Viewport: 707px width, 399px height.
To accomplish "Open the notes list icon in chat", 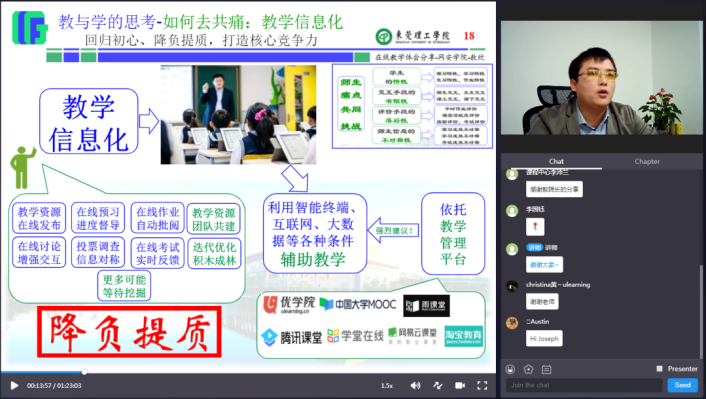I will click(546, 370).
